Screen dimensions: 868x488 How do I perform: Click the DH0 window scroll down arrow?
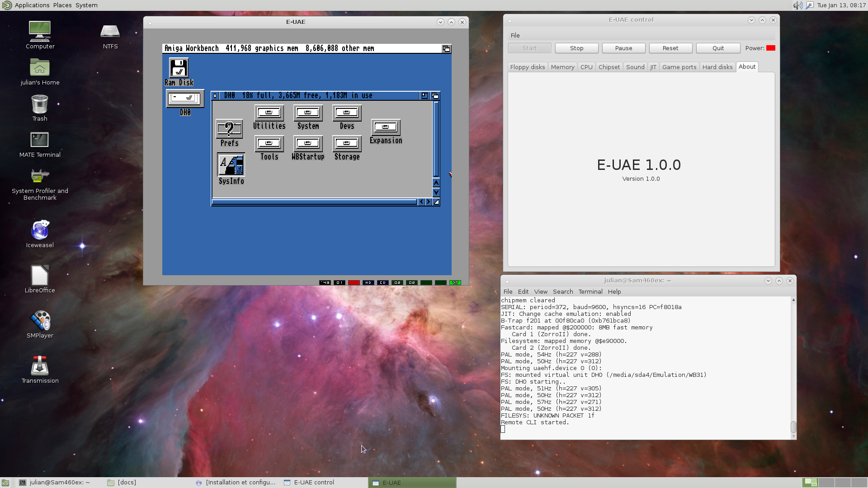pyautogui.click(x=436, y=192)
